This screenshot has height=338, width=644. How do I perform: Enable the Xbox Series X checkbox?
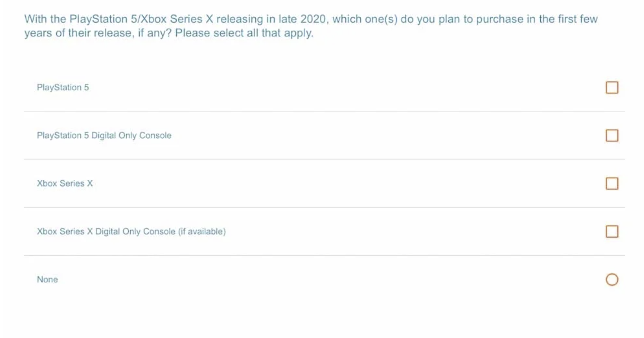click(x=612, y=183)
